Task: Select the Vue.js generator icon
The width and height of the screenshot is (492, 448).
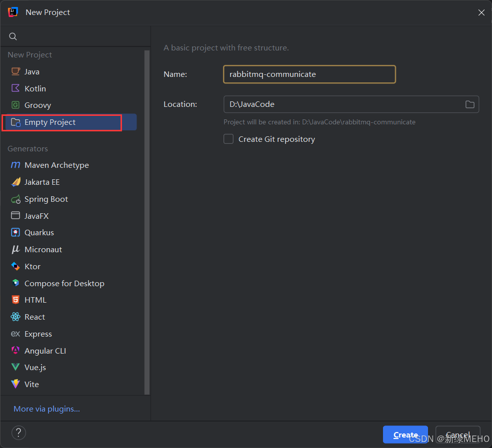Action: point(15,368)
